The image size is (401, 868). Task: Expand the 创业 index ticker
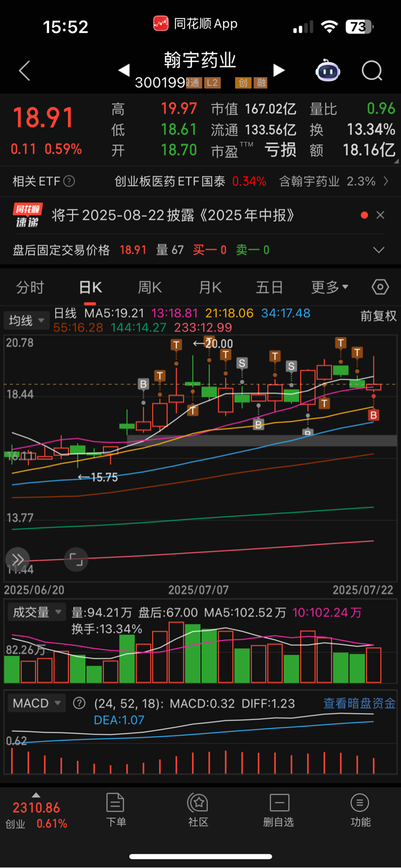36,812
